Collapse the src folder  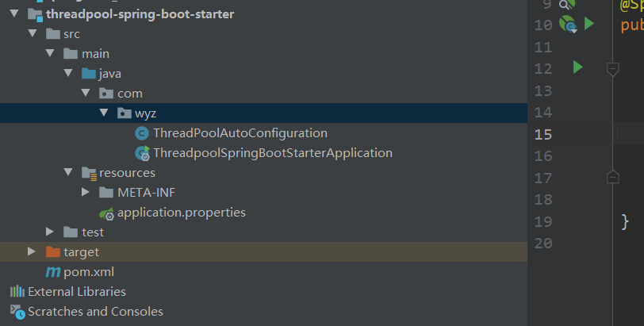pos(33,34)
